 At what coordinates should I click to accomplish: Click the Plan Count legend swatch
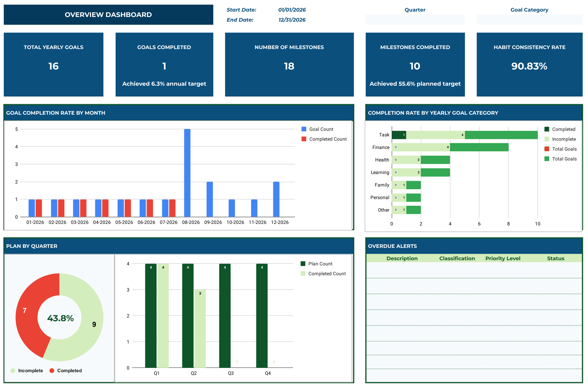tap(303, 264)
